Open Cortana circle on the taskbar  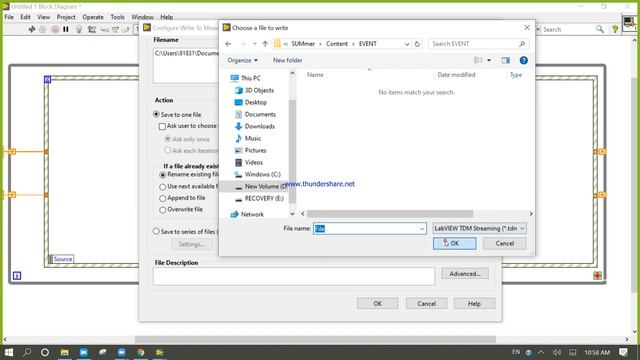(45, 352)
